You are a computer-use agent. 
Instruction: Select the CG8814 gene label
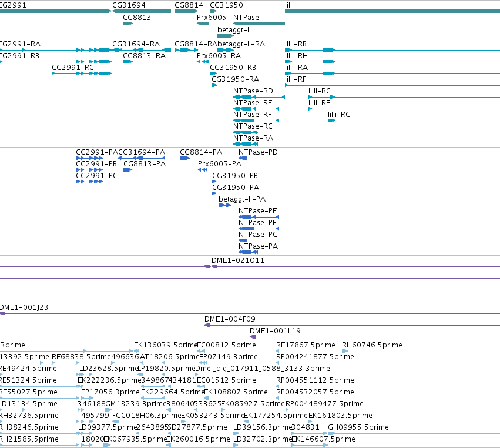tap(189, 5)
